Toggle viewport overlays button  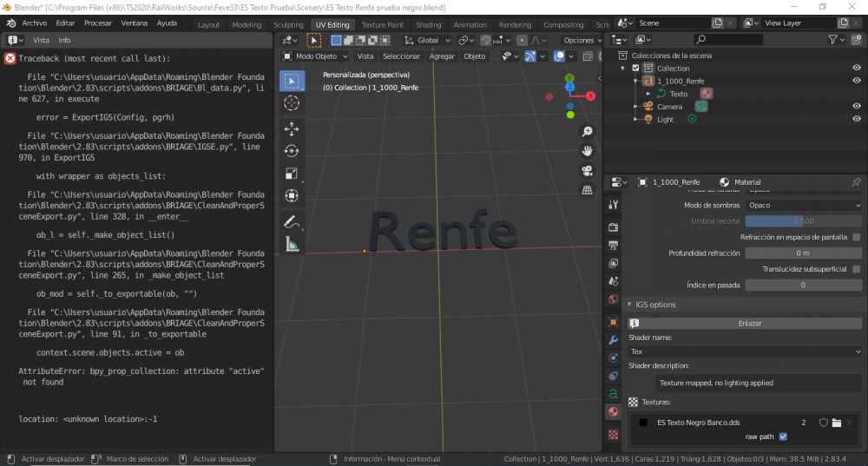pyautogui.click(x=559, y=56)
